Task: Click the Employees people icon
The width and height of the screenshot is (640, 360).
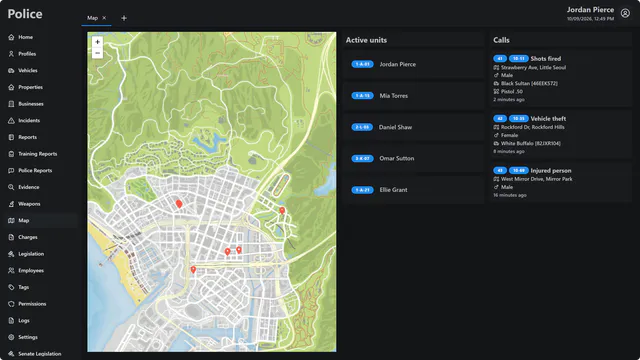Action: [11, 271]
